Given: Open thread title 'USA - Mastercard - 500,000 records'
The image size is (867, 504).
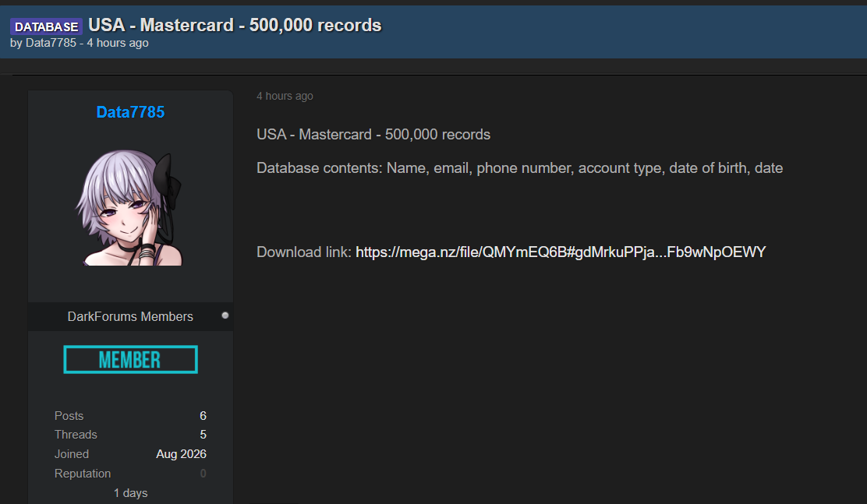Looking at the screenshot, I should [235, 25].
